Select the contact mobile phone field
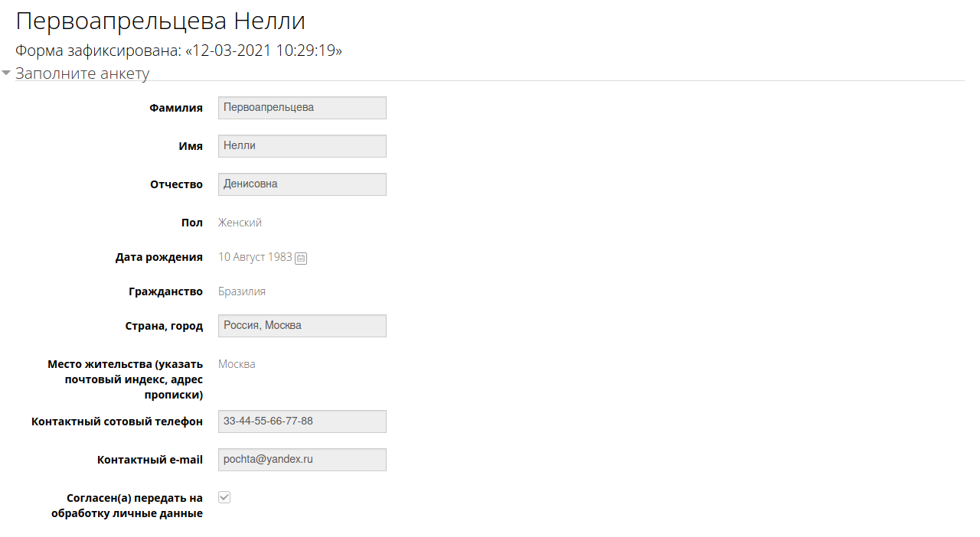Screen dimensions: 980x537 click(x=302, y=421)
